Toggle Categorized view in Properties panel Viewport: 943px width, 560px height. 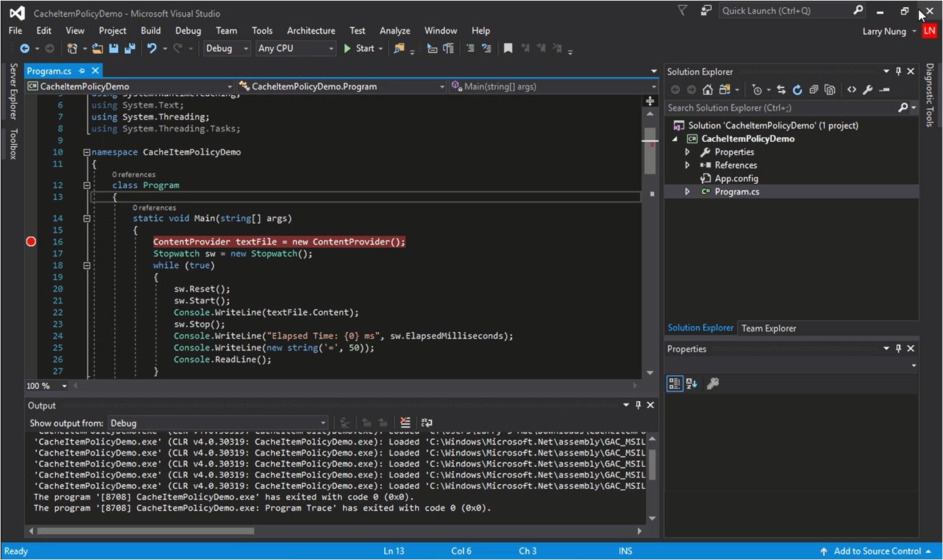(675, 384)
